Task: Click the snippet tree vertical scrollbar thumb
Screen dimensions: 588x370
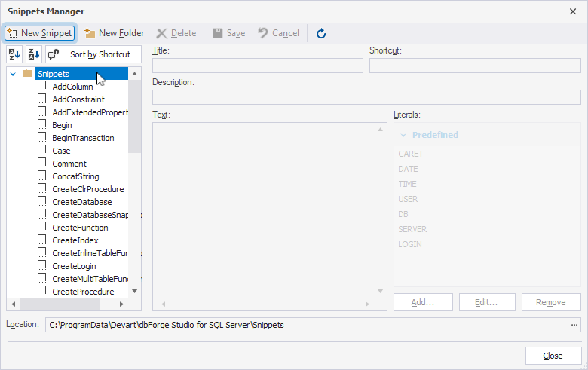Action: pyautogui.click(x=135, y=116)
